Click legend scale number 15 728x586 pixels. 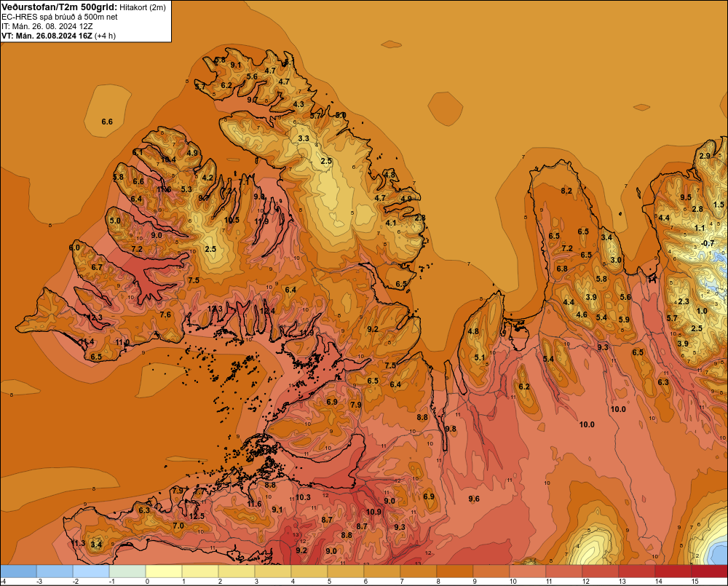pos(695,582)
